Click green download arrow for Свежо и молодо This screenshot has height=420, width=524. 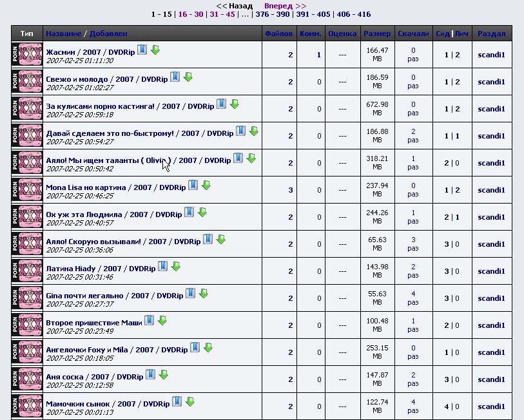coord(188,77)
